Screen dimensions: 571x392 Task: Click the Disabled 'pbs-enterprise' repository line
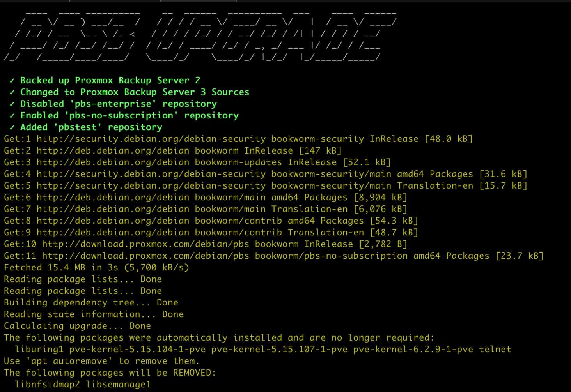pos(113,104)
